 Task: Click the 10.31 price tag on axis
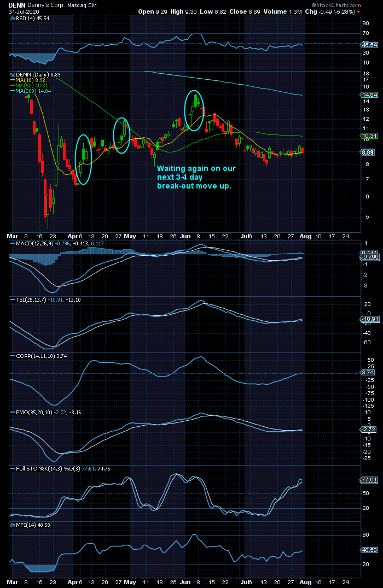(x=370, y=136)
